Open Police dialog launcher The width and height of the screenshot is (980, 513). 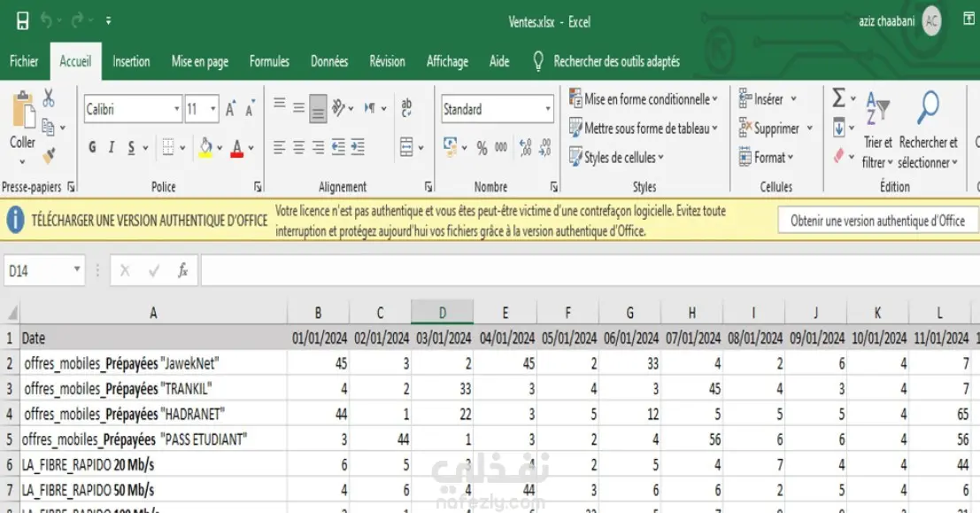(x=258, y=186)
